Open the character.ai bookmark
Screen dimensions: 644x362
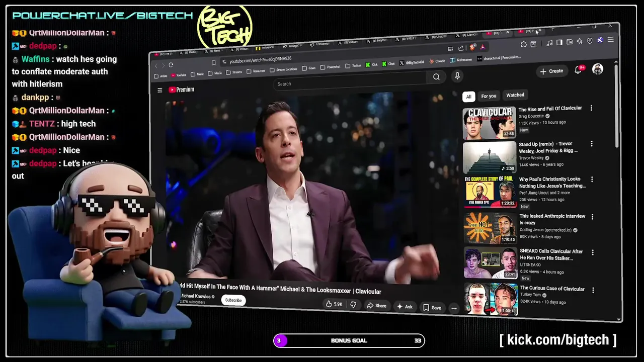(499, 58)
